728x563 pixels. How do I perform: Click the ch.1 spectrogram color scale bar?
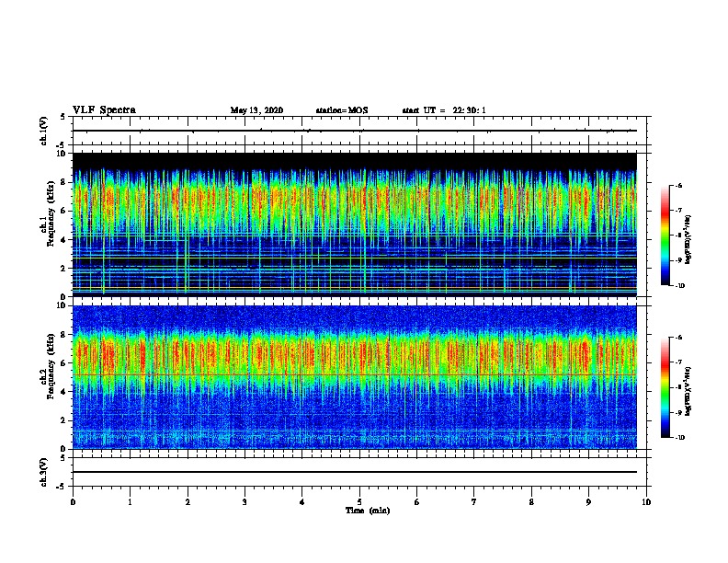tap(665, 236)
